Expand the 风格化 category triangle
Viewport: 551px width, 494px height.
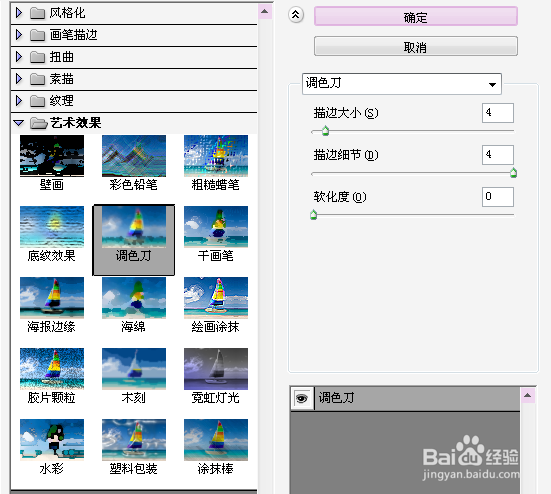point(19,13)
